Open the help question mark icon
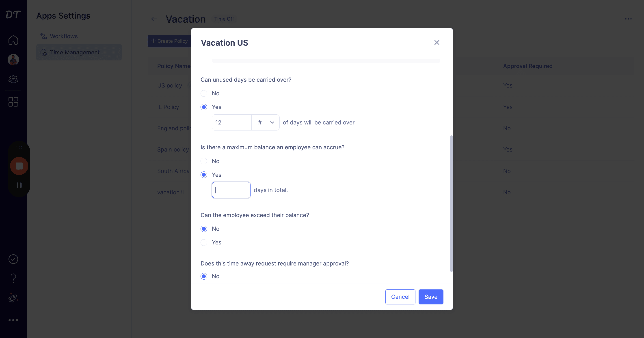Screen dimensions: 644x338 click(x=13, y=278)
